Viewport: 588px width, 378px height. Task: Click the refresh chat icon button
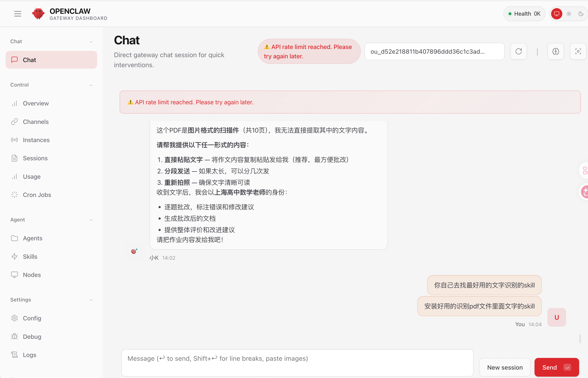point(518,51)
